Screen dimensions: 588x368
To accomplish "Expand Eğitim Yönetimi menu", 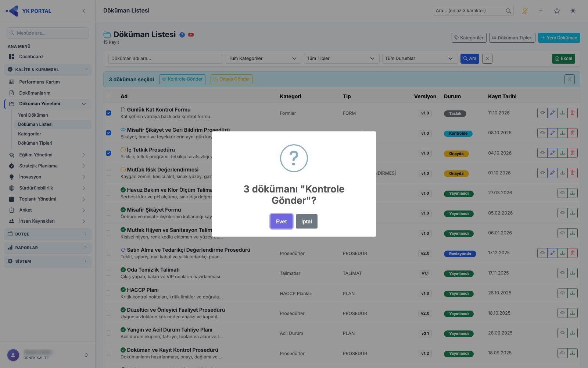I will [x=48, y=155].
